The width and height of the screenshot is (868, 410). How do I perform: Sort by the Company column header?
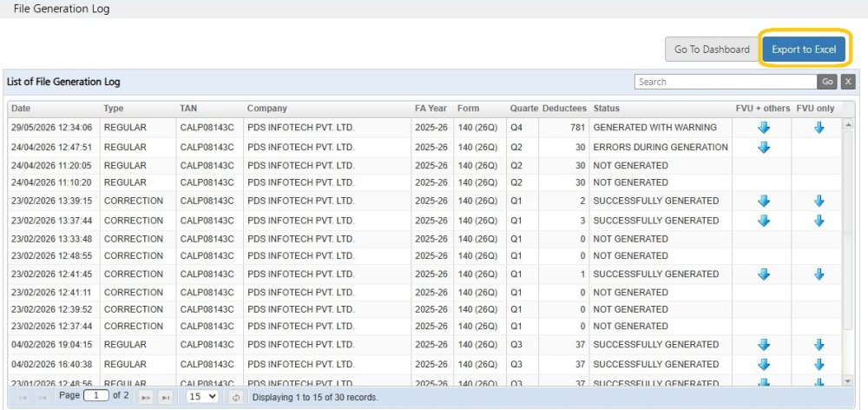[266, 109]
